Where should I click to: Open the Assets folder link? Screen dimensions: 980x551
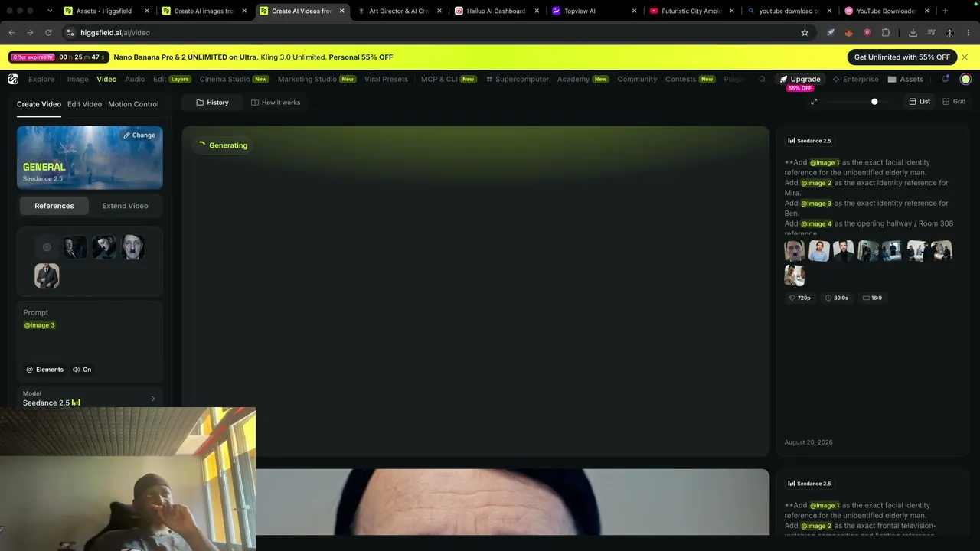pyautogui.click(x=905, y=79)
